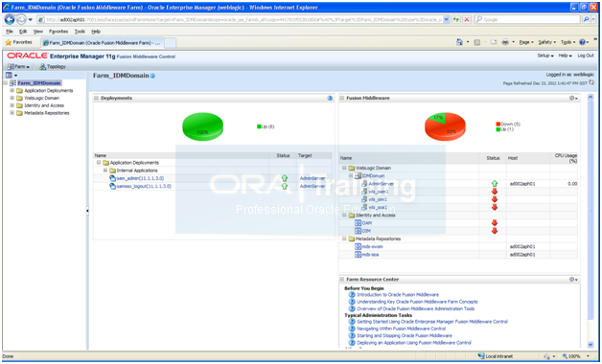Click the Favorites star button
Screen dimensions: 602x364
19,42
